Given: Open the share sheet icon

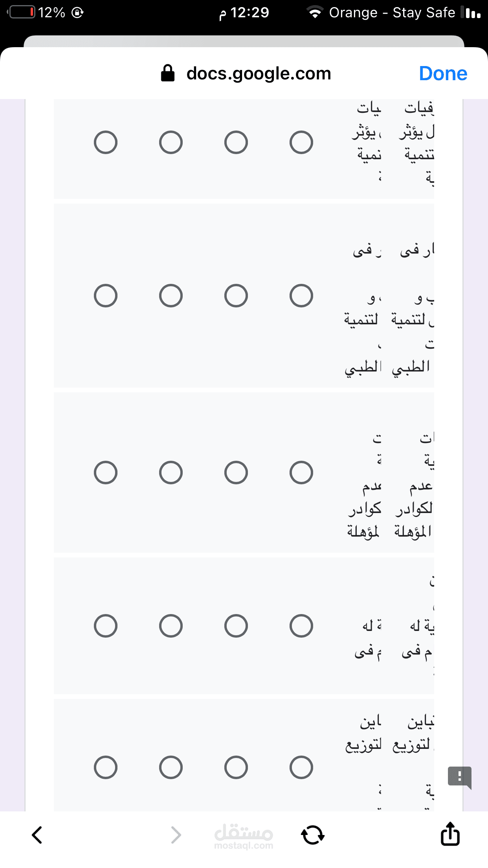Looking at the screenshot, I should pos(450,834).
